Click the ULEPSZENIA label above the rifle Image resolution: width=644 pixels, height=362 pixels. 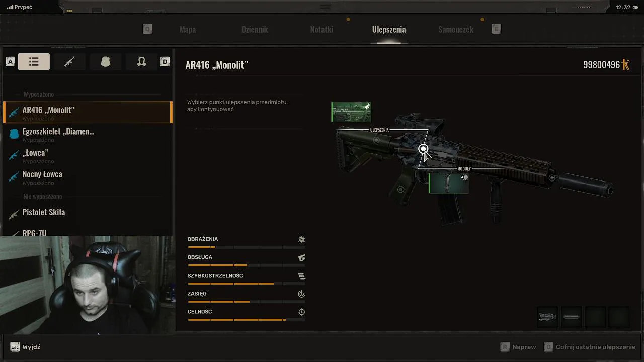coord(379,130)
